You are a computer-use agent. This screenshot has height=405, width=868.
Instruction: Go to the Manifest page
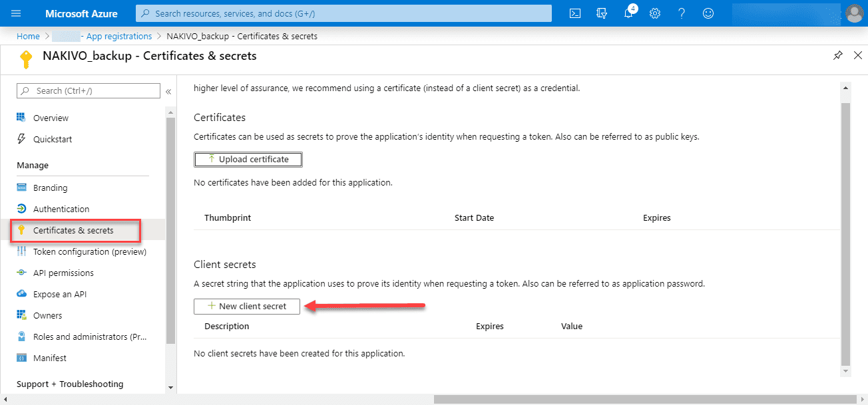point(50,358)
